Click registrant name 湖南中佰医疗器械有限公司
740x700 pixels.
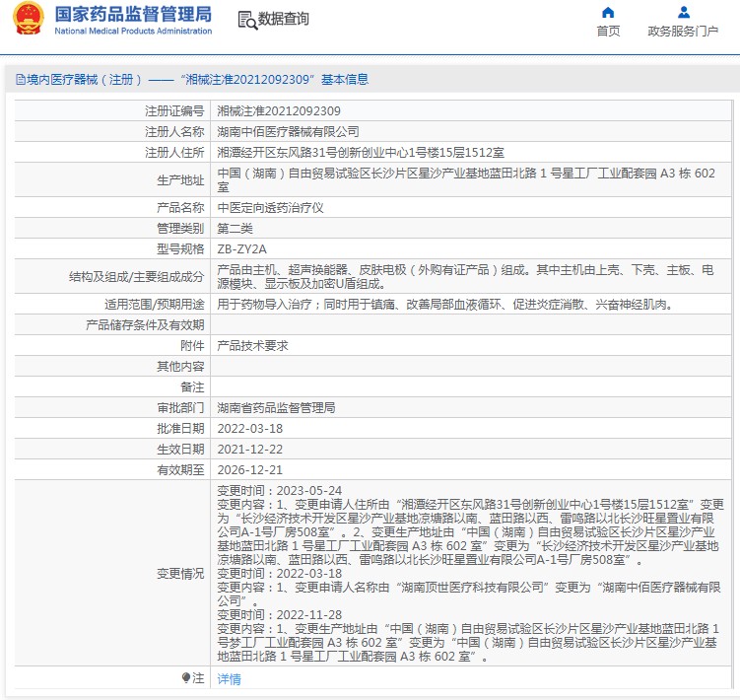pos(288,131)
